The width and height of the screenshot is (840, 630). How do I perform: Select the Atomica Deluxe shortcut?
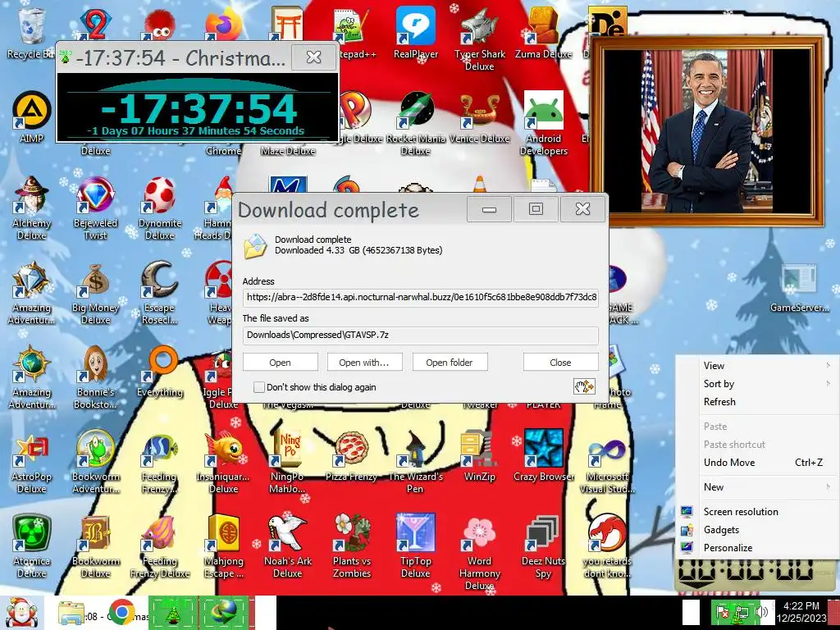[x=31, y=546]
